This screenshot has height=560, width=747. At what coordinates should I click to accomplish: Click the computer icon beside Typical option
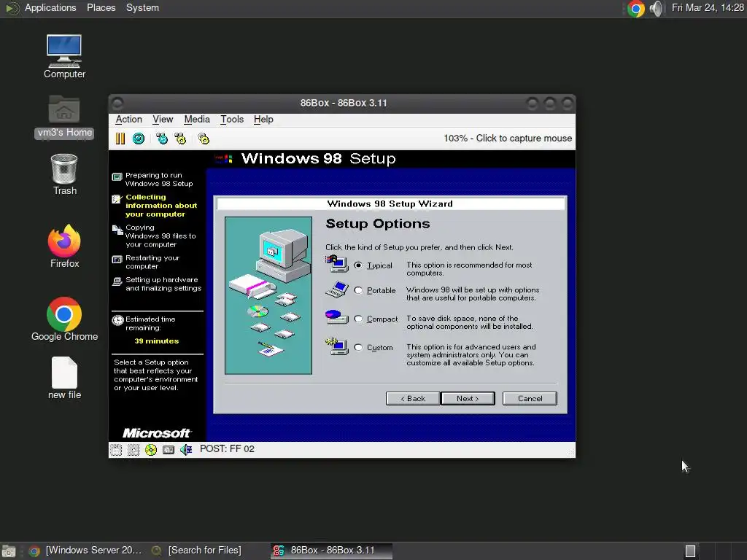337,263
